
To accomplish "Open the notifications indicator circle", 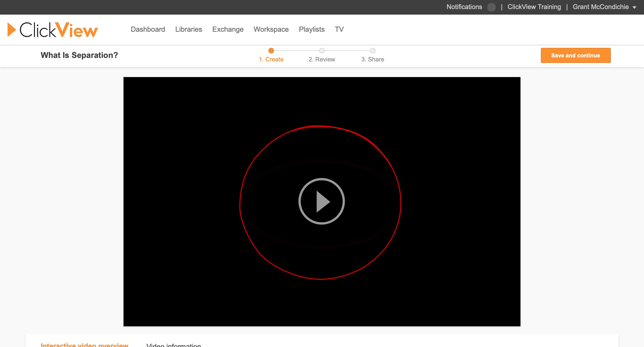I will (x=491, y=7).
